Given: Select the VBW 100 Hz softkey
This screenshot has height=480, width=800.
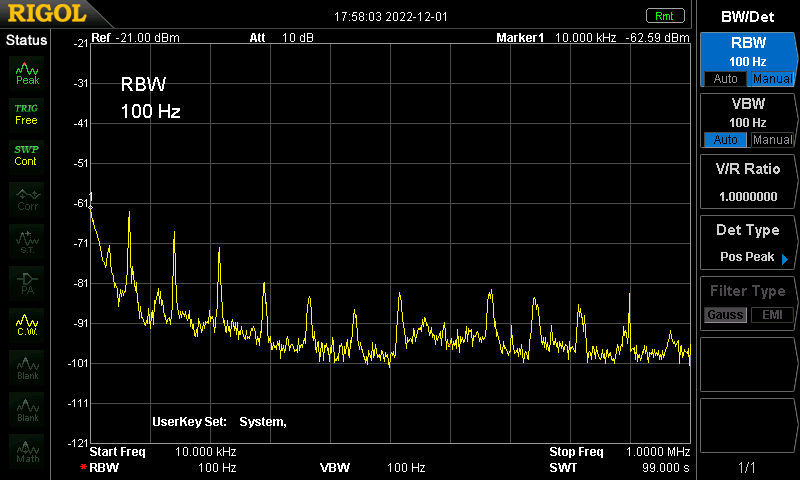Looking at the screenshot, I should (x=747, y=120).
